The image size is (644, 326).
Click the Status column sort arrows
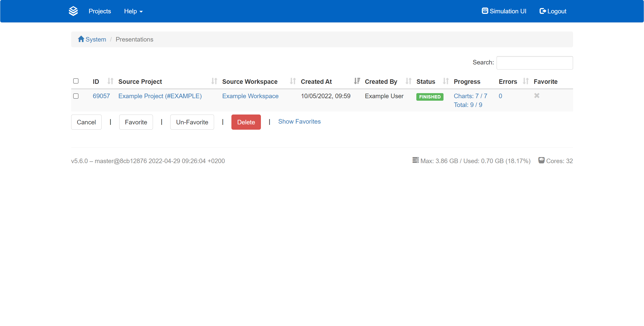point(446,81)
